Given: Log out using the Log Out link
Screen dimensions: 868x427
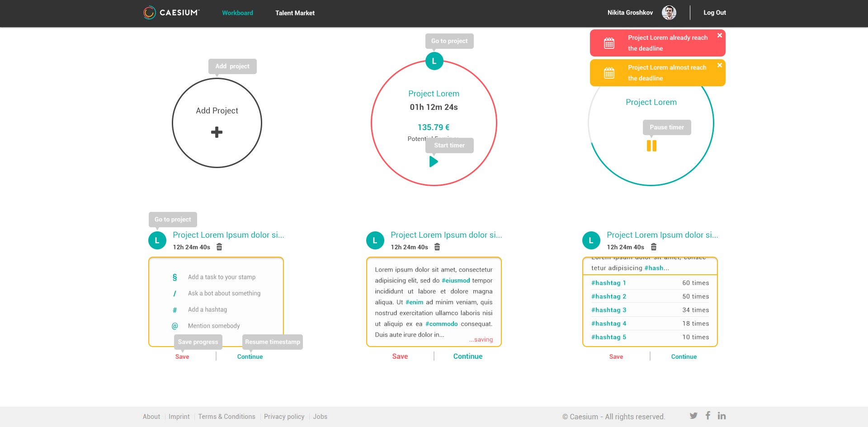Looking at the screenshot, I should [715, 13].
